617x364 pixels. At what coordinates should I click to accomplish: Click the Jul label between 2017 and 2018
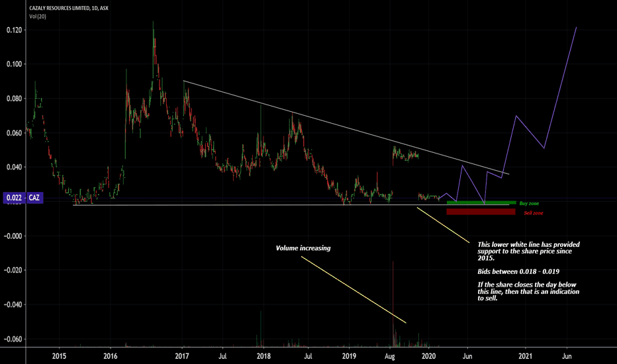[x=222, y=356]
